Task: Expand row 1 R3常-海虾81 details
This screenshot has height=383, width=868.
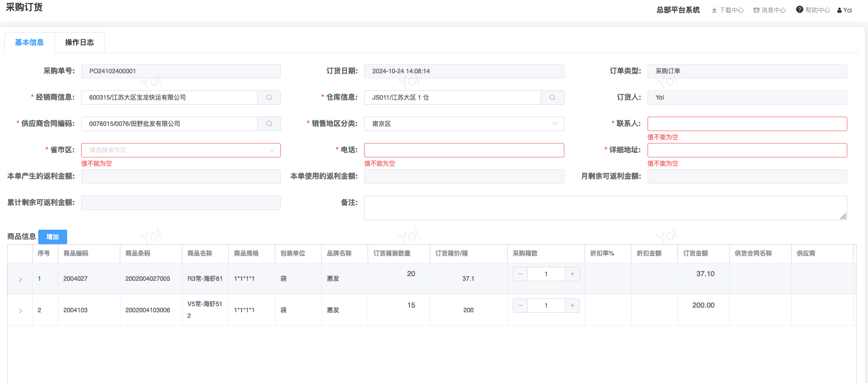Action: point(20,279)
